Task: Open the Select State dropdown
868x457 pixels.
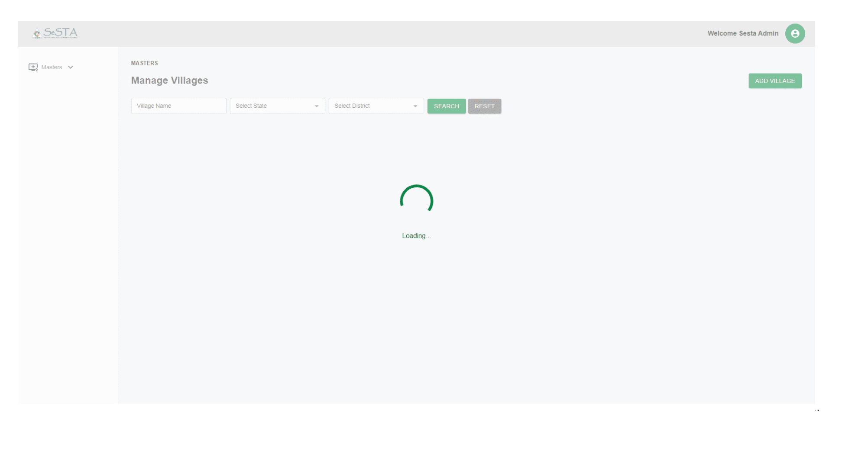Action: click(277, 106)
